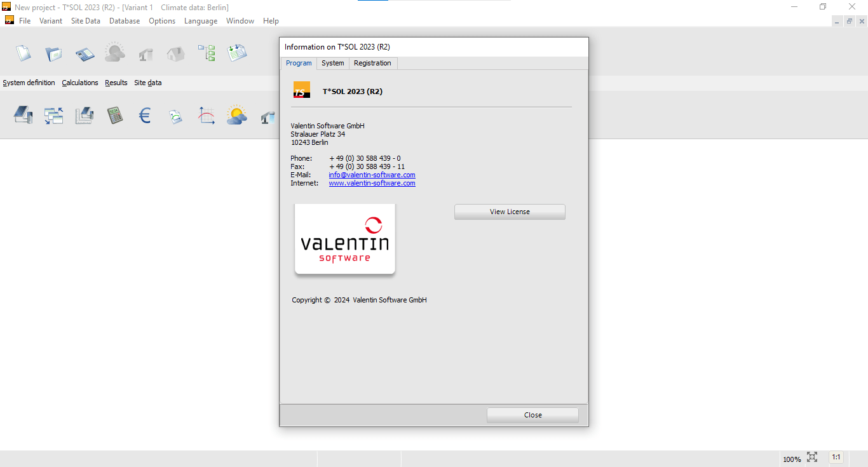Open the Window menu
This screenshot has height=467, width=868.
tap(240, 21)
